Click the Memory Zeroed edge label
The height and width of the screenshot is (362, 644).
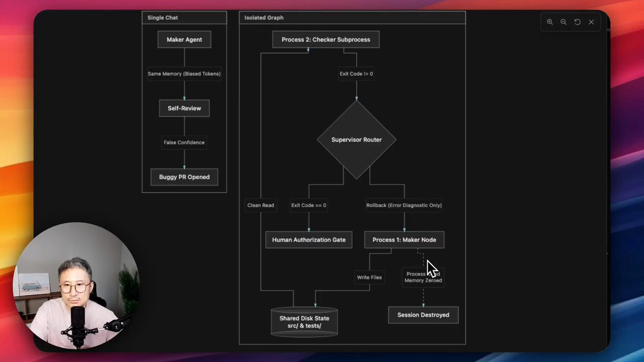click(x=423, y=278)
